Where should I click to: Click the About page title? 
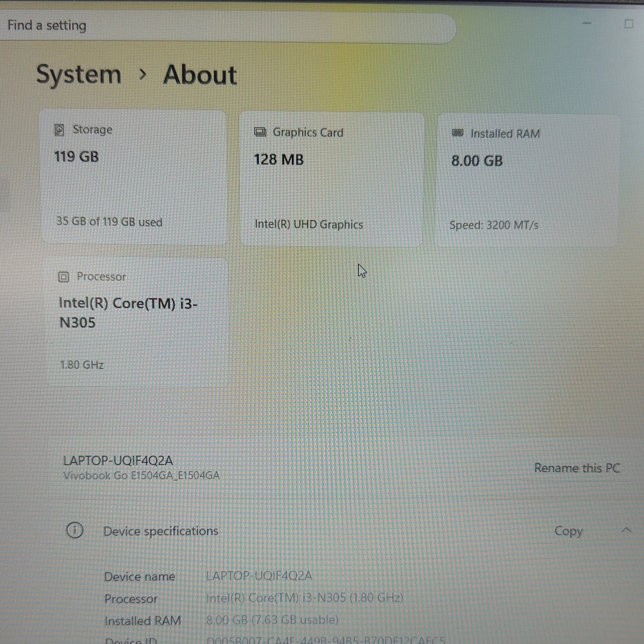tap(200, 75)
